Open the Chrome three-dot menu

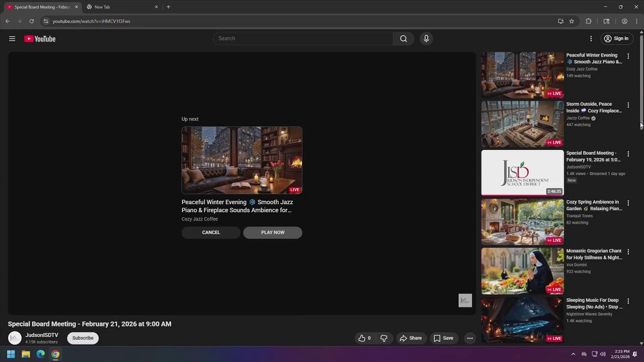[x=636, y=21]
